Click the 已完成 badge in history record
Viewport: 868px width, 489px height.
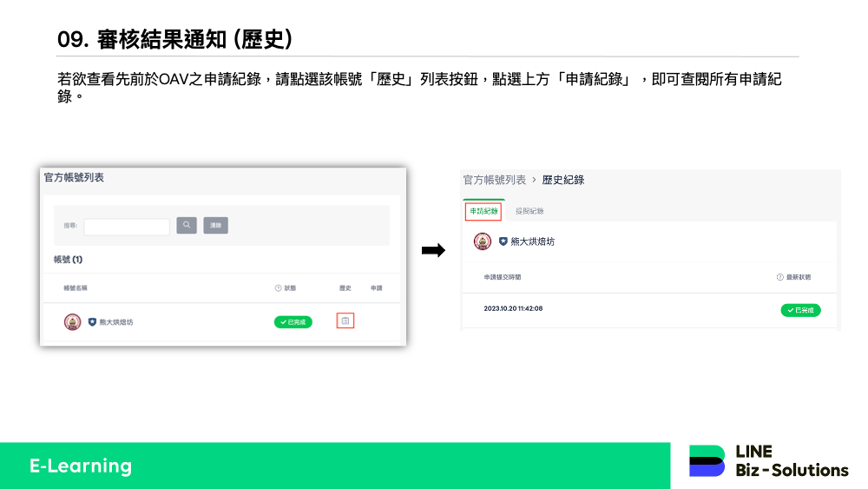(x=800, y=310)
